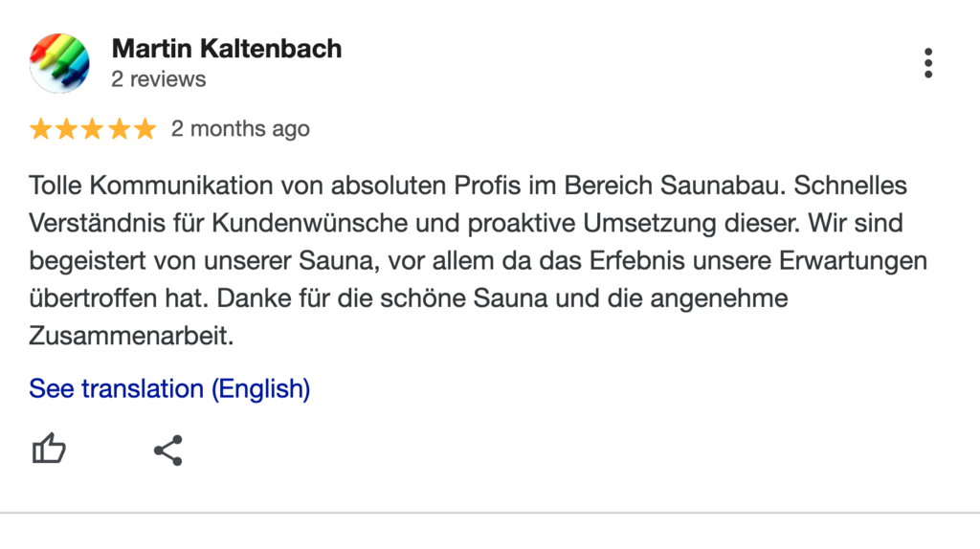Click the fifth yellow rating star
This screenshot has width=980, height=549.
coord(144,129)
